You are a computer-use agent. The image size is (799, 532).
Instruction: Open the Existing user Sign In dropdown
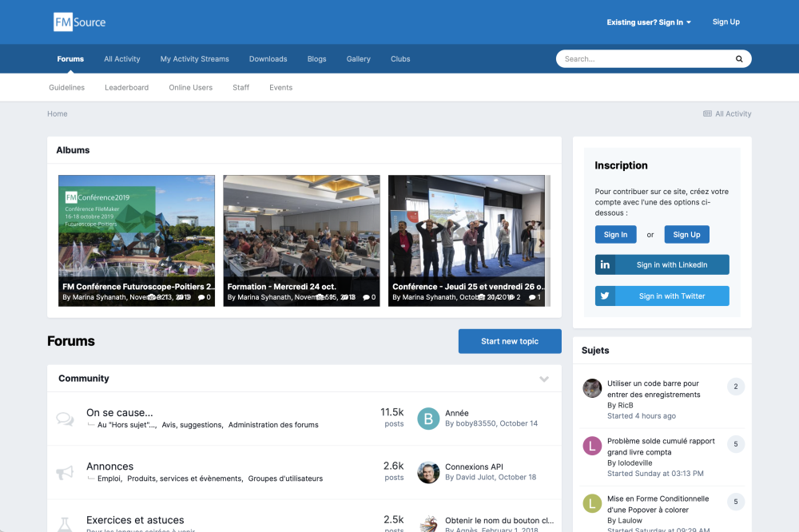pos(649,22)
